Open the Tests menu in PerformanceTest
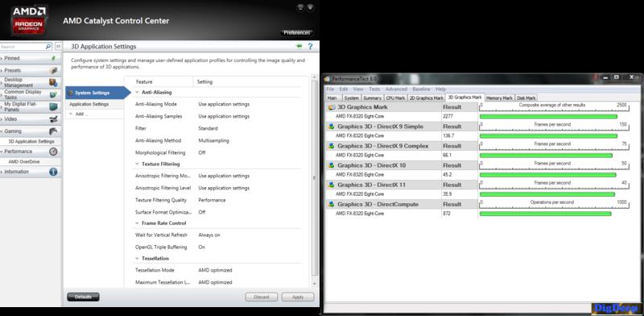The height and width of the screenshot is (316, 644). tap(374, 89)
